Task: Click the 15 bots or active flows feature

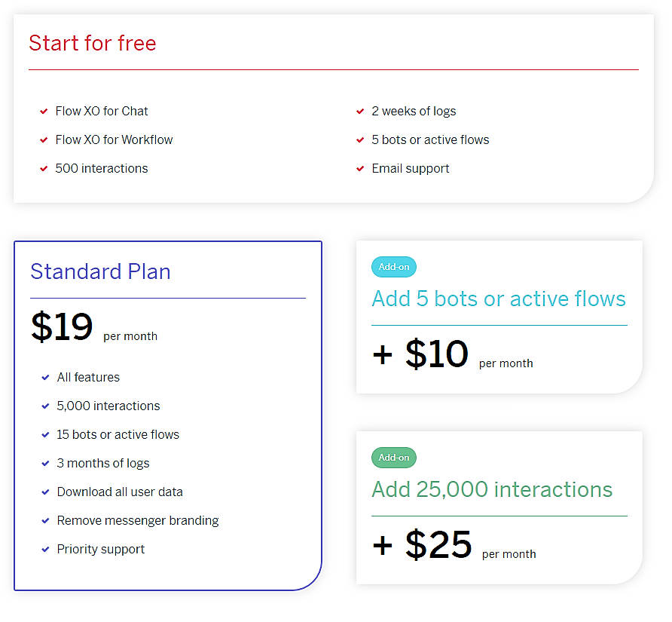Action: [118, 435]
